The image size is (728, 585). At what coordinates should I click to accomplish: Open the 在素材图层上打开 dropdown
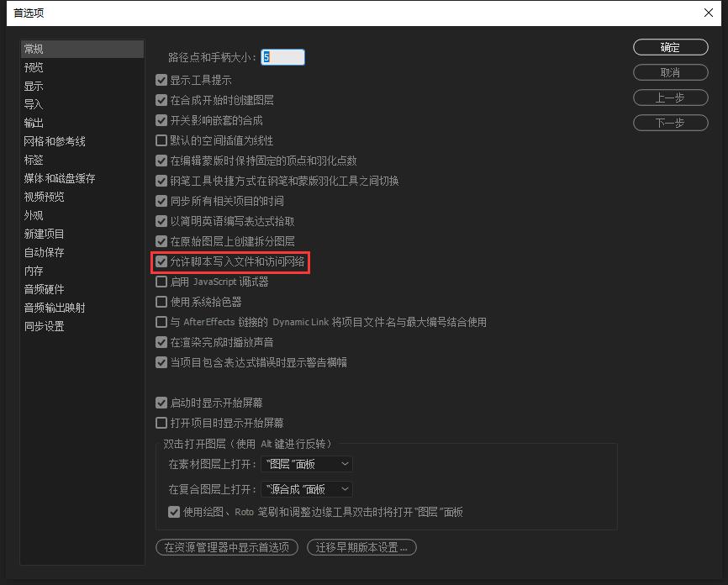(x=307, y=464)
